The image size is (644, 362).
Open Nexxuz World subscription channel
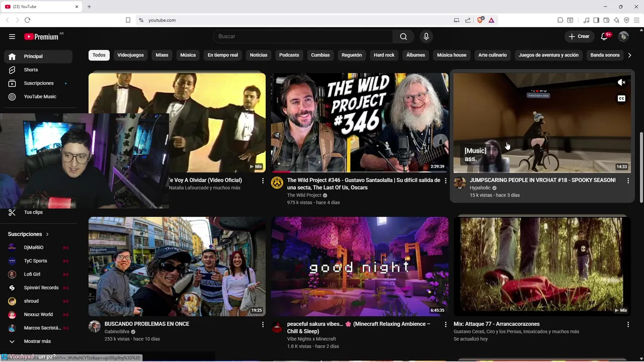[38, 315]
